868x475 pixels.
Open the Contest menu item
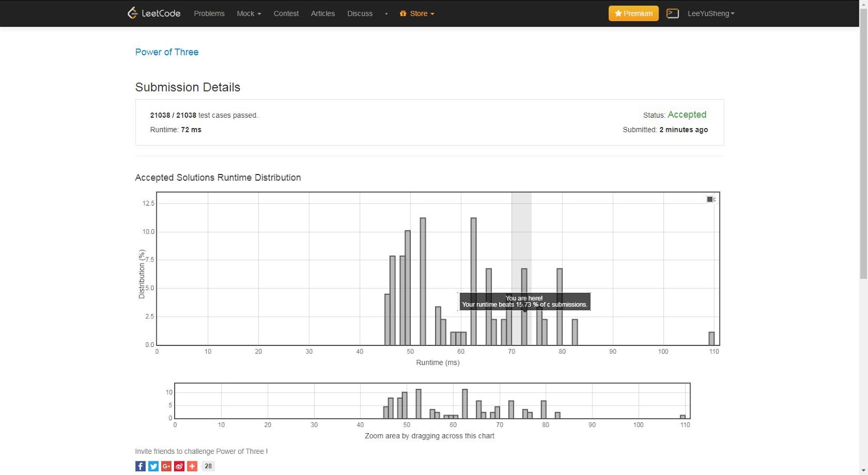pos(286,14)
